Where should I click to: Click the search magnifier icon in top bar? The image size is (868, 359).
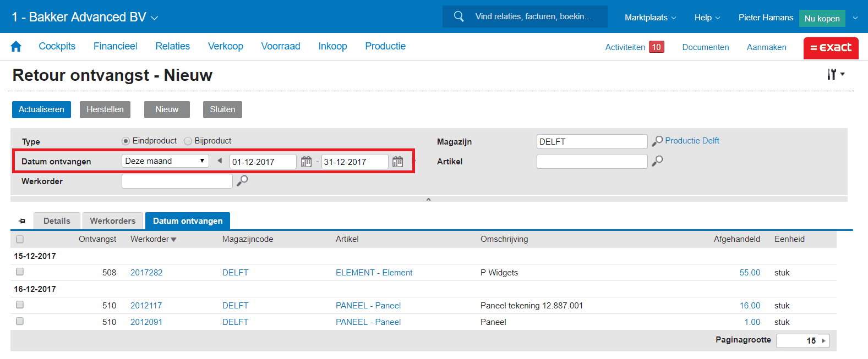458,16
